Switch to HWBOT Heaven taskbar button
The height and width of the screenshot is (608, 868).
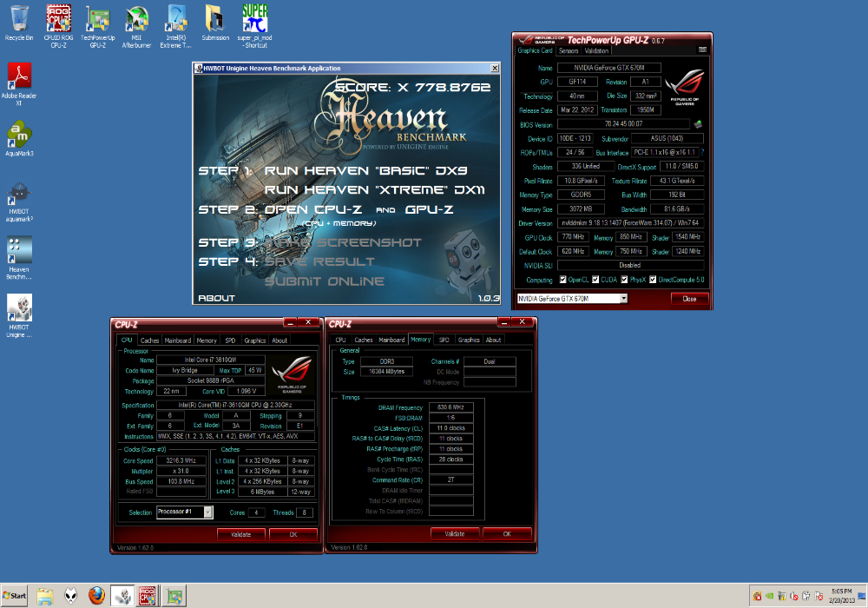(x=122, y=596)
